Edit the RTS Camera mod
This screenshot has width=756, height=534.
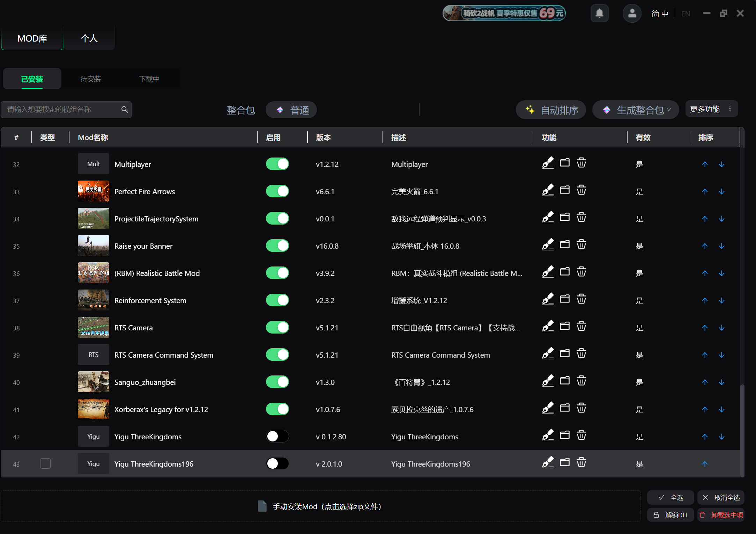click(548, 326)
